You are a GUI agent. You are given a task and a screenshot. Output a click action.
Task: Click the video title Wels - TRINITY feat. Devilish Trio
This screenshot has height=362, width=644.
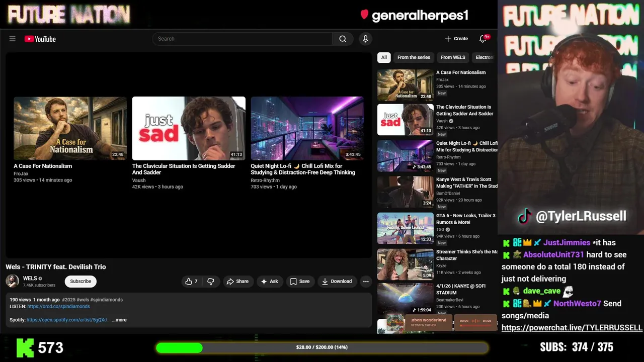56,267
